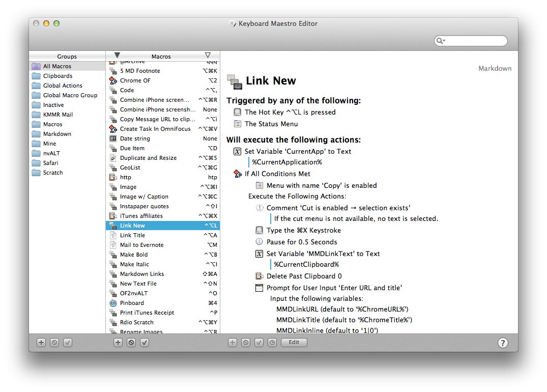The width and height of the screenshot is (547, 392).
Task: Toggle enable checkmark under the Macros list
Action: (x=145, y=343)
